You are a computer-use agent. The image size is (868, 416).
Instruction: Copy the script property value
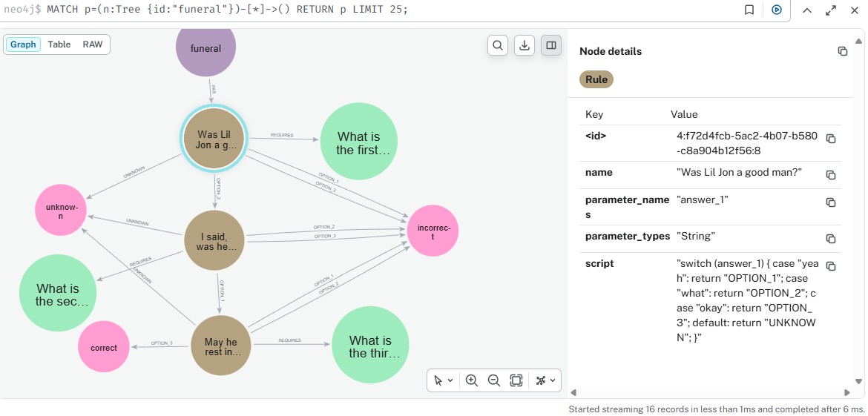[x=831, y=266]
